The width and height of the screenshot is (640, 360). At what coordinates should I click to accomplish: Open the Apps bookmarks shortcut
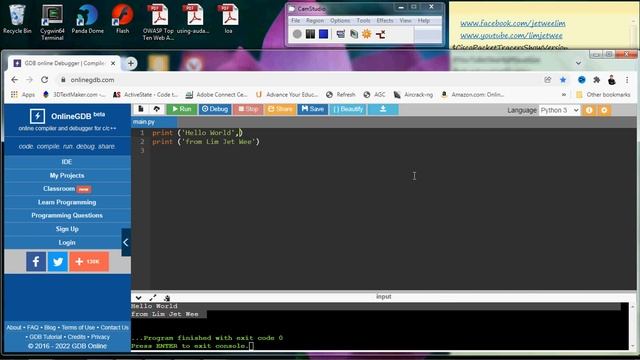23,94
